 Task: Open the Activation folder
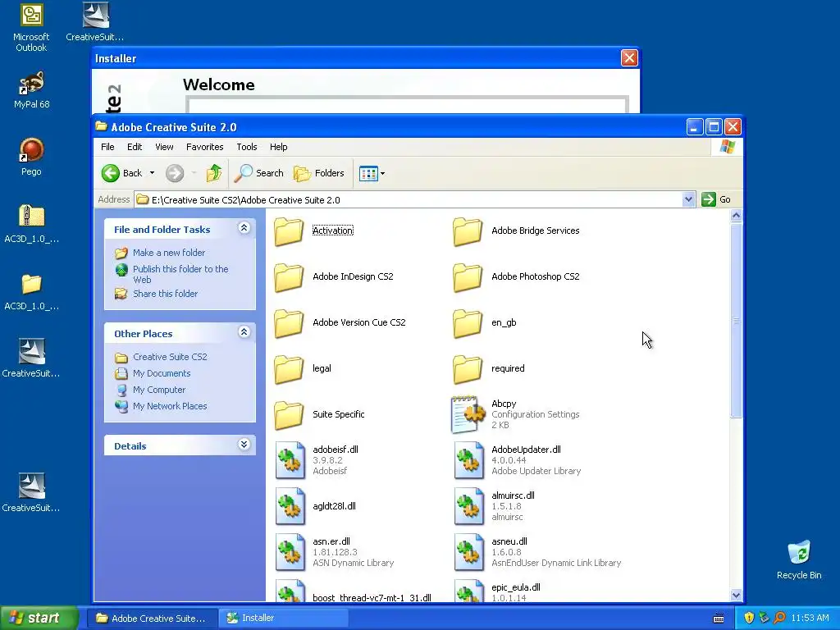click(313, 231)
